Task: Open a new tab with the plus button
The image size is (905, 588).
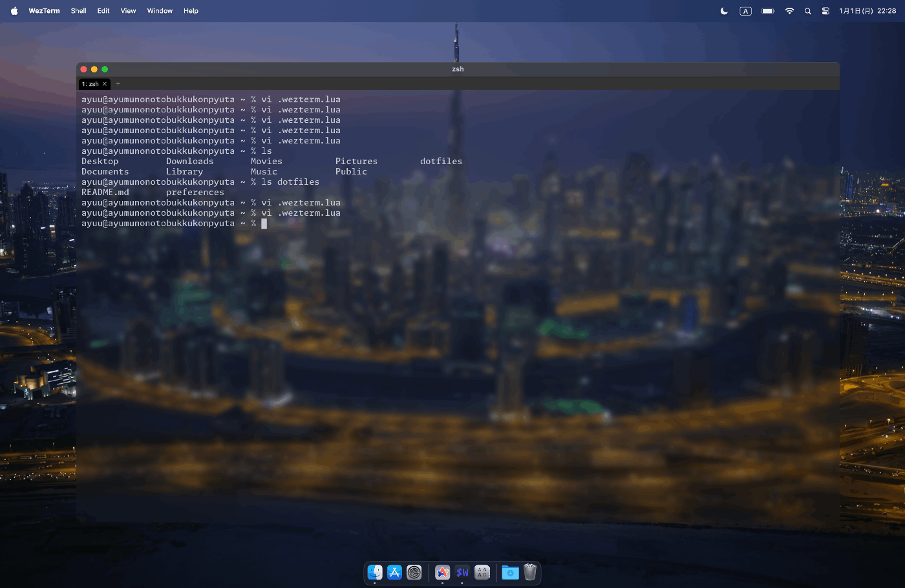Action: (118, 84)
